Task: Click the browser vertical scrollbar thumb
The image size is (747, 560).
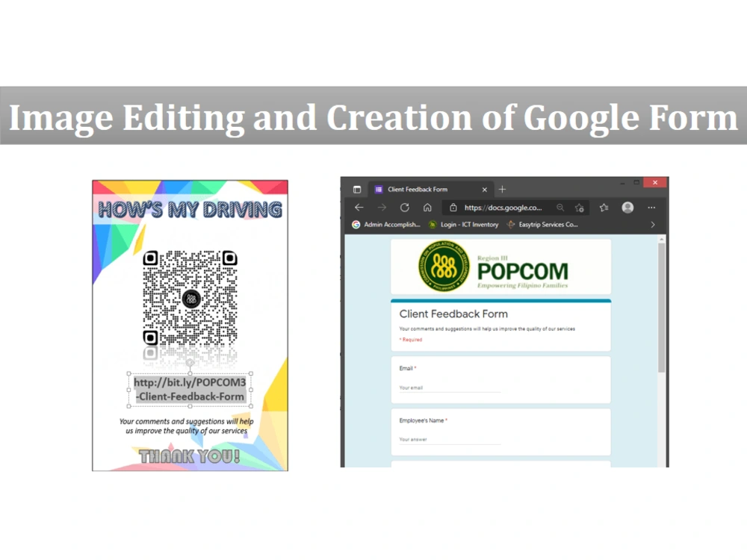Action: coord(661,308)
